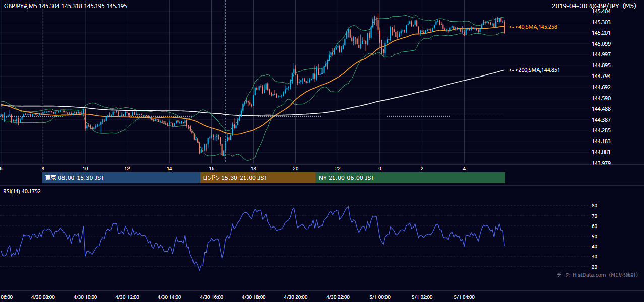Click the RSI 40 level label

[x=594, y=246]
